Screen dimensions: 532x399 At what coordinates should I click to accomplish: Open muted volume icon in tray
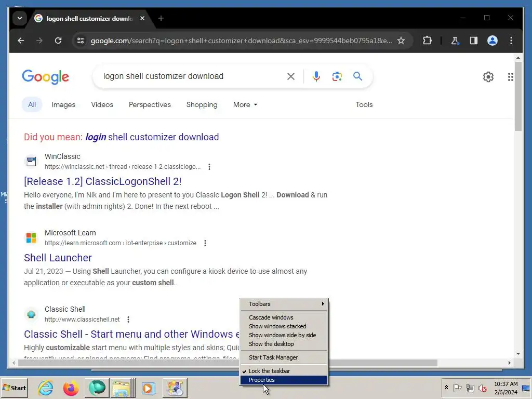pos(482,388)
